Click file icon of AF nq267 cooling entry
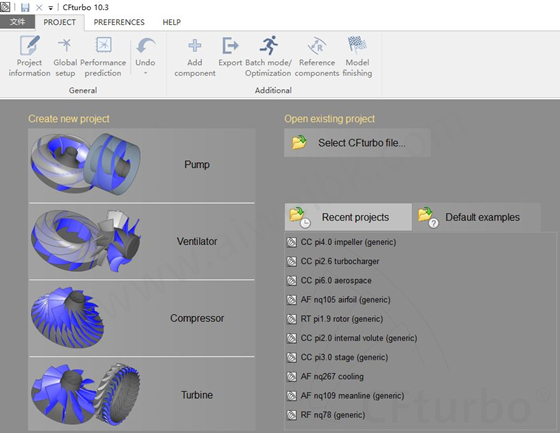This screenshot has width=560, height=433. (x=292, y=377)
